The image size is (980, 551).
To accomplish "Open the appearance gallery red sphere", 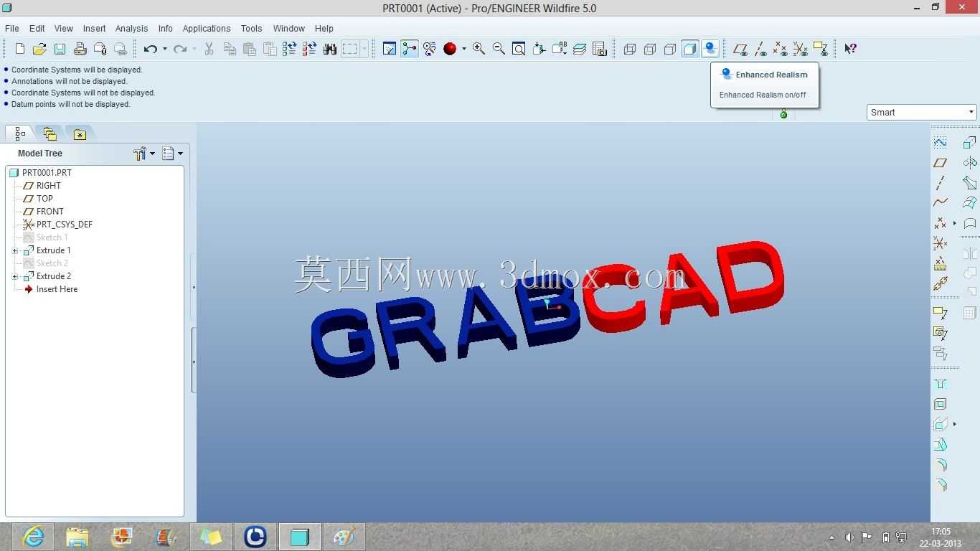I will [450, 49].
